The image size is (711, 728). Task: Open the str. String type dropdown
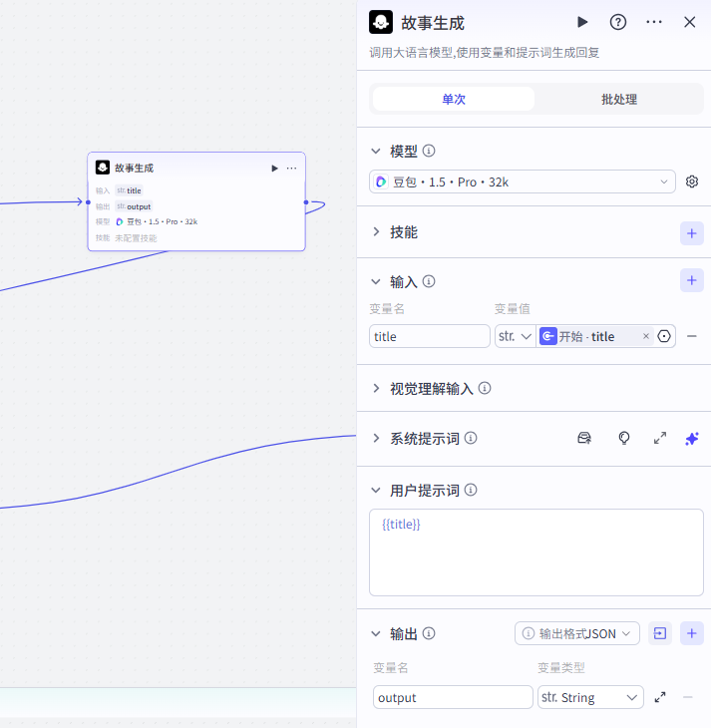point(590,697)
